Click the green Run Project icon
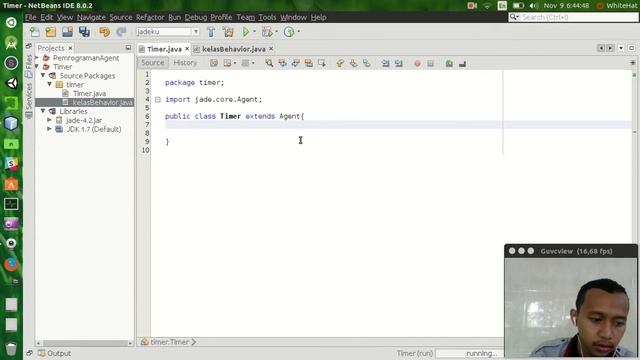 click(x=246, y=32)
